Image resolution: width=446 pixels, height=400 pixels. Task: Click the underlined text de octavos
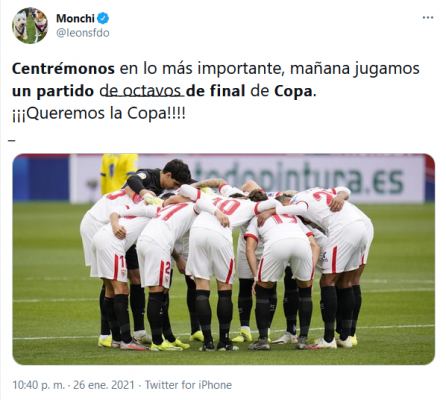[142, 91]
